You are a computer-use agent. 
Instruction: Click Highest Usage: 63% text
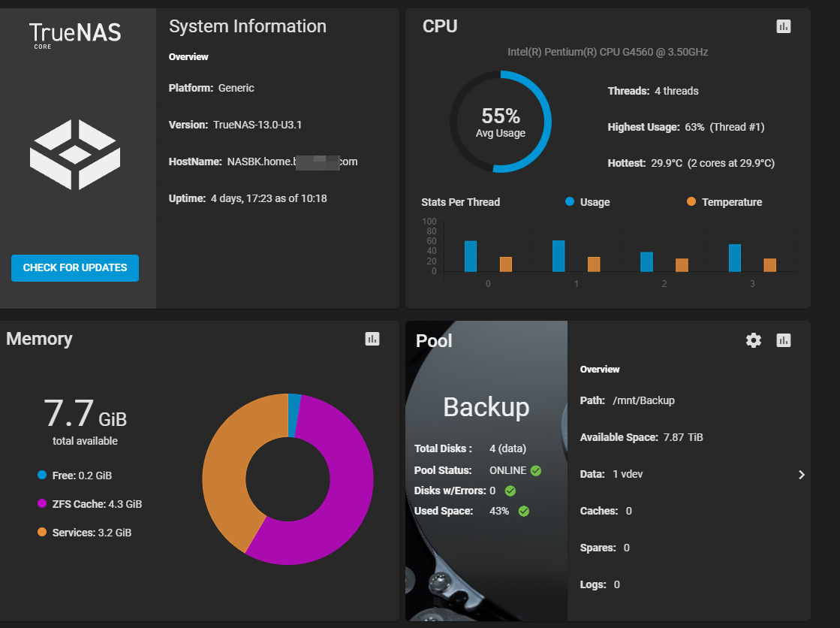685,127
